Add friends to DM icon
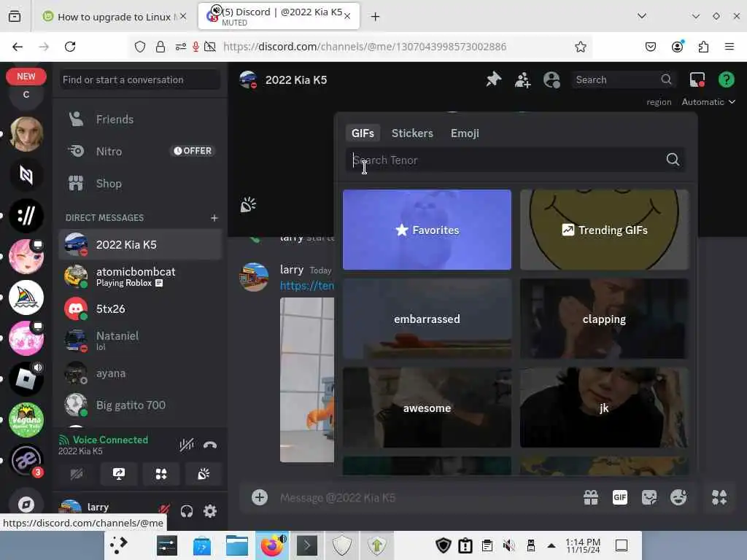747x560 pixels. coord(522,79)
